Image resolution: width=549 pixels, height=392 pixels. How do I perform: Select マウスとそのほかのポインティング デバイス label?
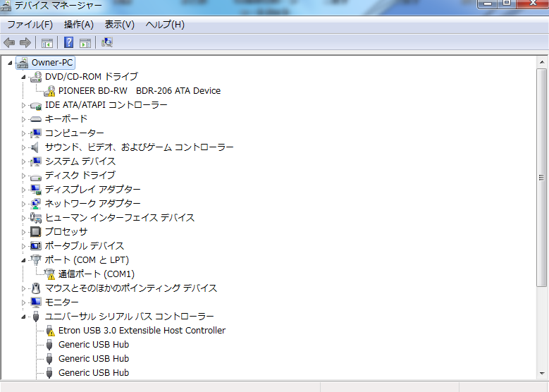(x=131, y=288)
